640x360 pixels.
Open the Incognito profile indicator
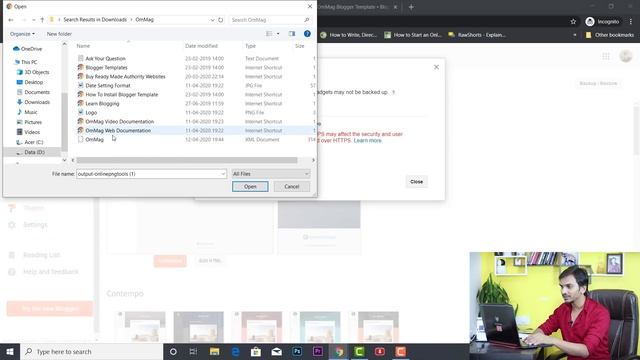602,22
